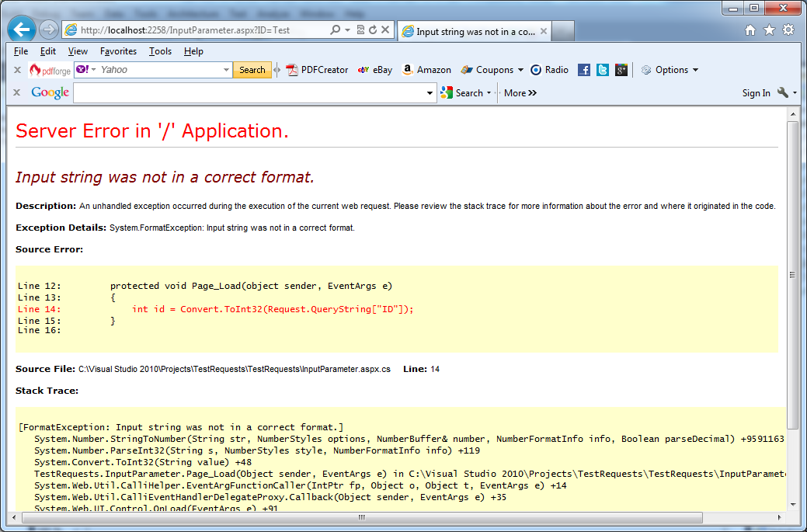Screen dimensions: 807x532
Task: Close the pdfforge toolbar
Action: [x=17, y=70]
